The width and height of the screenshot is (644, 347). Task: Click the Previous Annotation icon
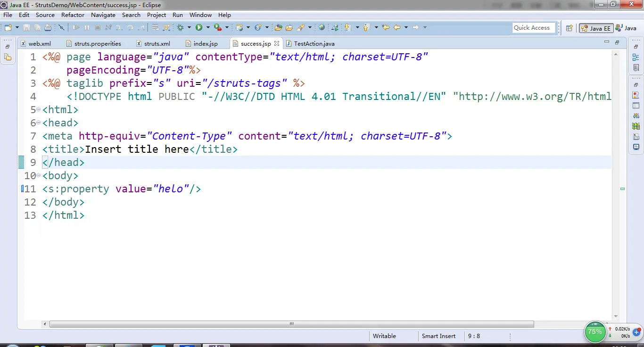[367, 27]
